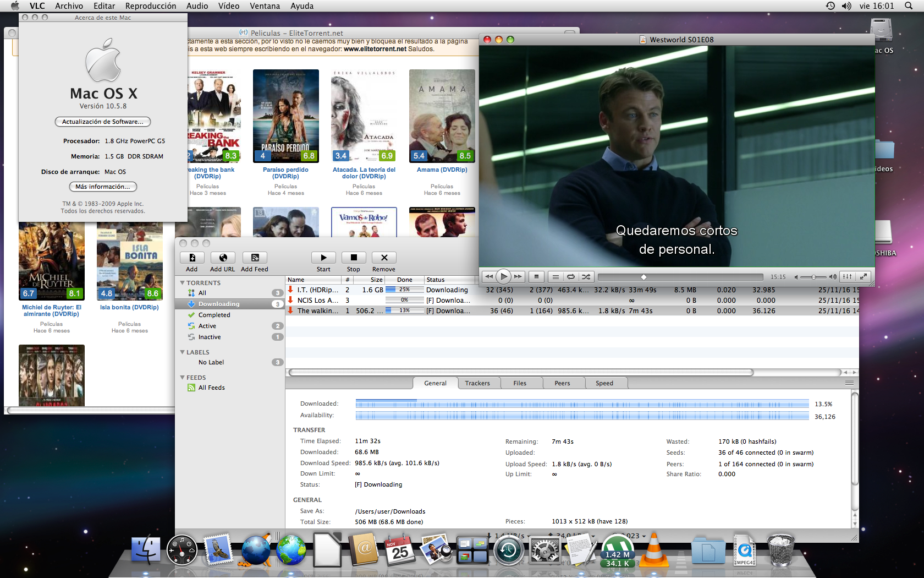
Task: Collapse the TORRENTS sidebar section
Action: [183, 283]
